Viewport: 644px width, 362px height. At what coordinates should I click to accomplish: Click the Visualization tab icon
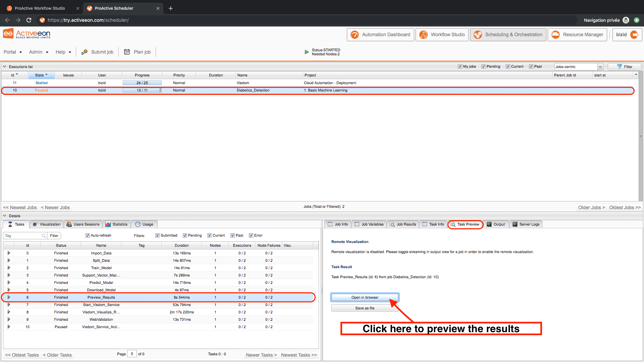point(35,224)
